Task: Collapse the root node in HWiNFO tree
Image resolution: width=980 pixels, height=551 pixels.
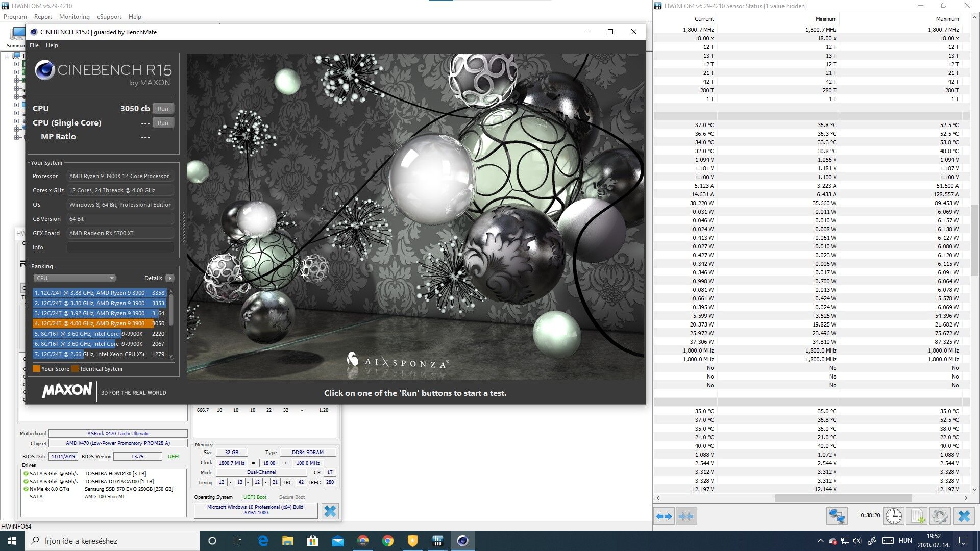Action: tap(7, 56)
